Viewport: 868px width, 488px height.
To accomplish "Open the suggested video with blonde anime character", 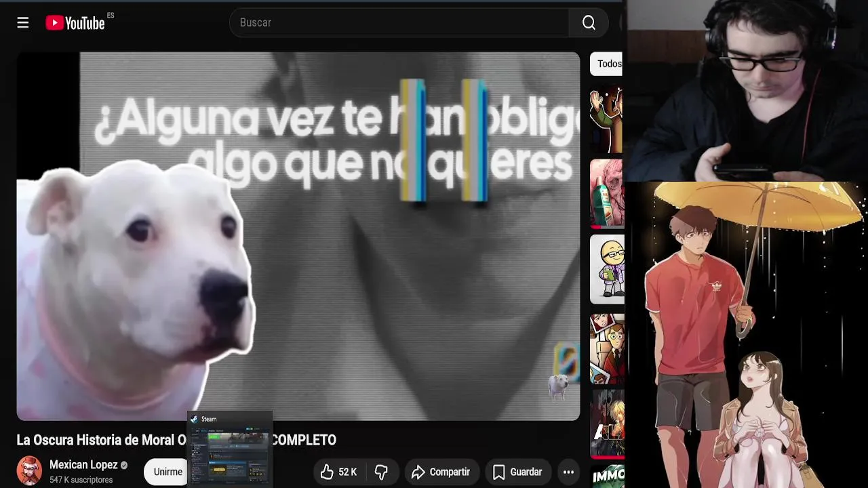I will pyautogui.click(x=606, y=424).
